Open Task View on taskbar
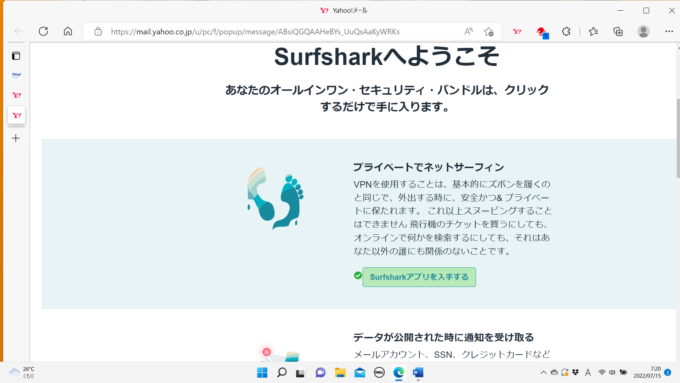Screen dimensions: 680x383 coord(301,373)
